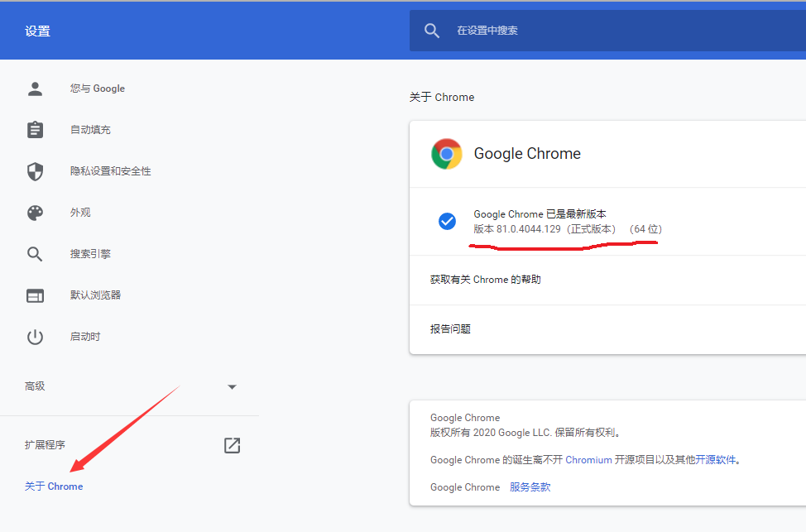Click the text Google Chrome 已是最新版本
This screenshot has width=806, height=532.
pos(540,213)
